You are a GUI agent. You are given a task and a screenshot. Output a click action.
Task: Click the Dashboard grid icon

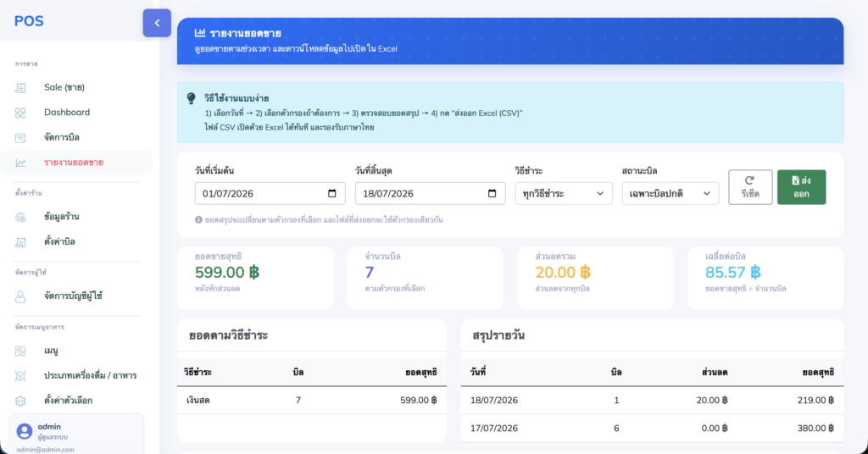point(20,113)
